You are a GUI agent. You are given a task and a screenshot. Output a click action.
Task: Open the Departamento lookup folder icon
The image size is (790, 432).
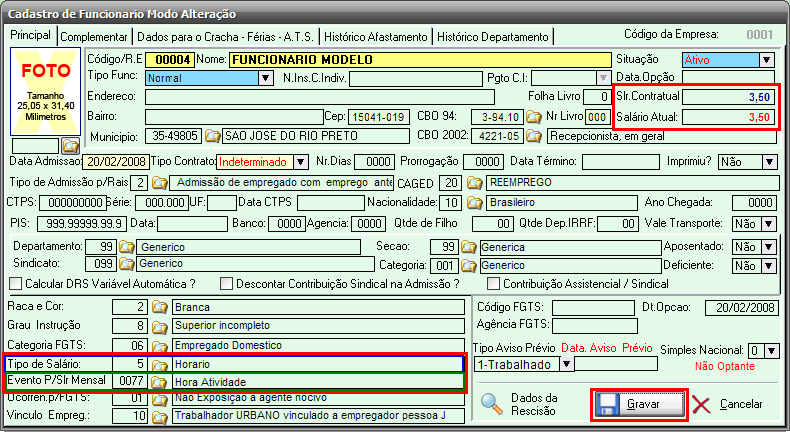pos(126,247)
